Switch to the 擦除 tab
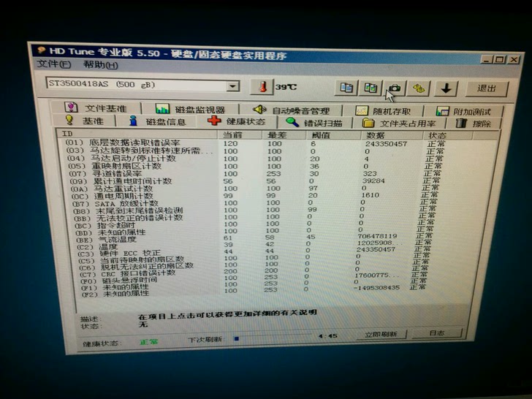This screenshot has height=399, width=532. 474,123
